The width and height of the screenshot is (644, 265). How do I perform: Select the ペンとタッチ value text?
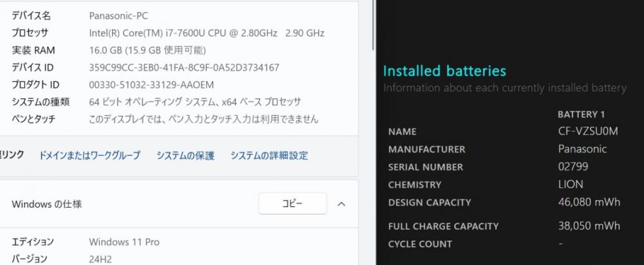click(x=204, y=119)
